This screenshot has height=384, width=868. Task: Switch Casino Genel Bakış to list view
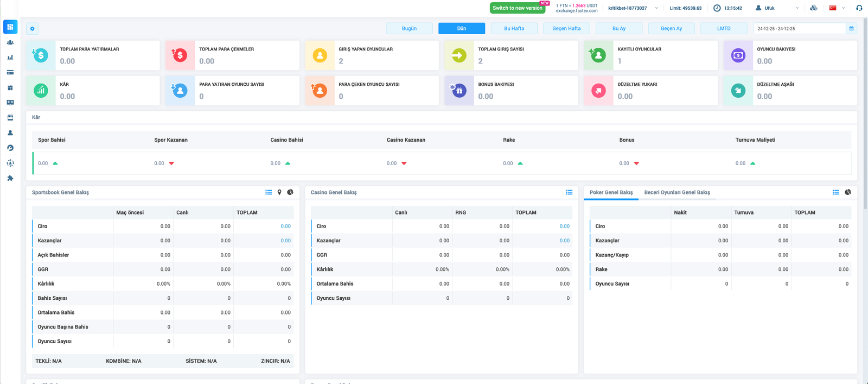[569, 192]
